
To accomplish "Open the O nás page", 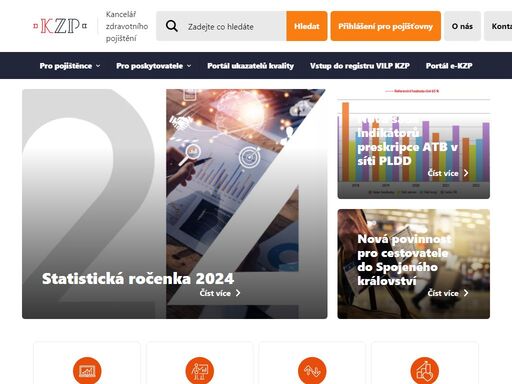I will [x=462, y=26].
